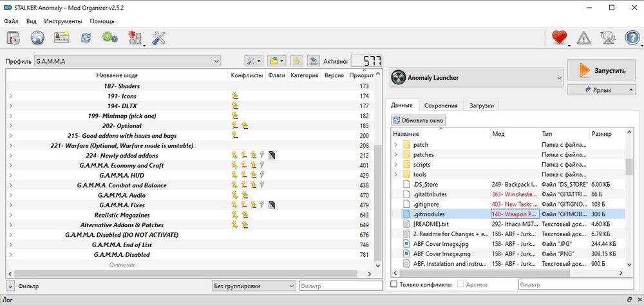
Task: Open the blue question mark Help icon
Action: tap(632, 38)
